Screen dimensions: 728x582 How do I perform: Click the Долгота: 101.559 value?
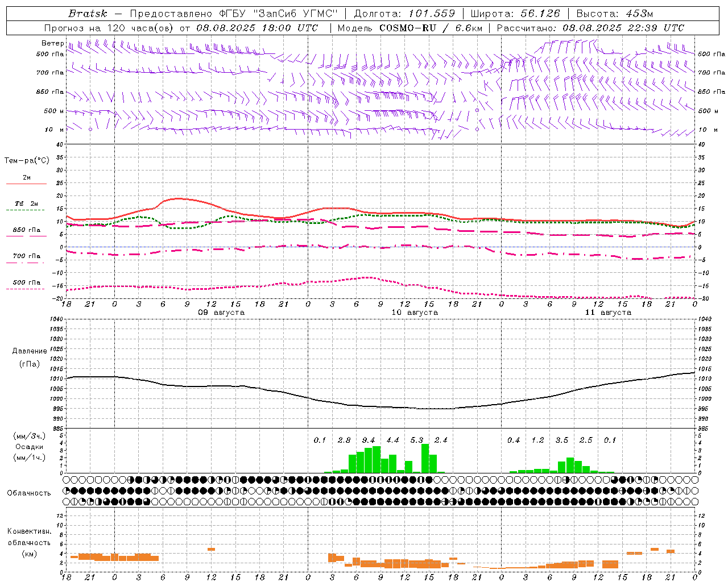(x=404, y=13)
